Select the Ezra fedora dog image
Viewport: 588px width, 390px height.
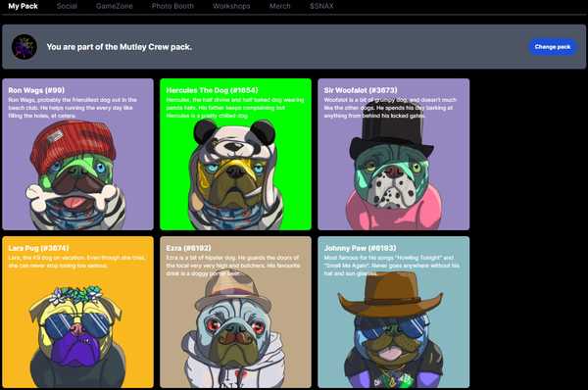pos(234,332)
